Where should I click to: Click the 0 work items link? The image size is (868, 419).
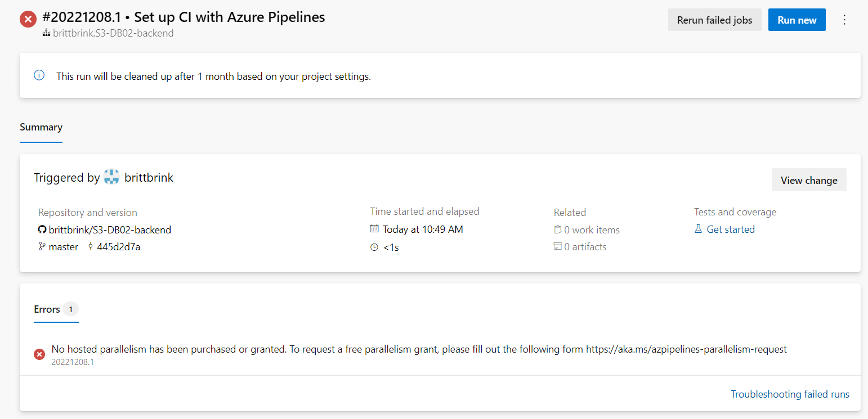(592, 229)
